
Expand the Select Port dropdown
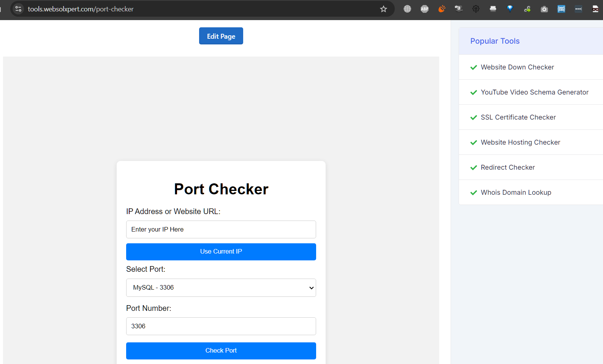(x=221, y=288)
